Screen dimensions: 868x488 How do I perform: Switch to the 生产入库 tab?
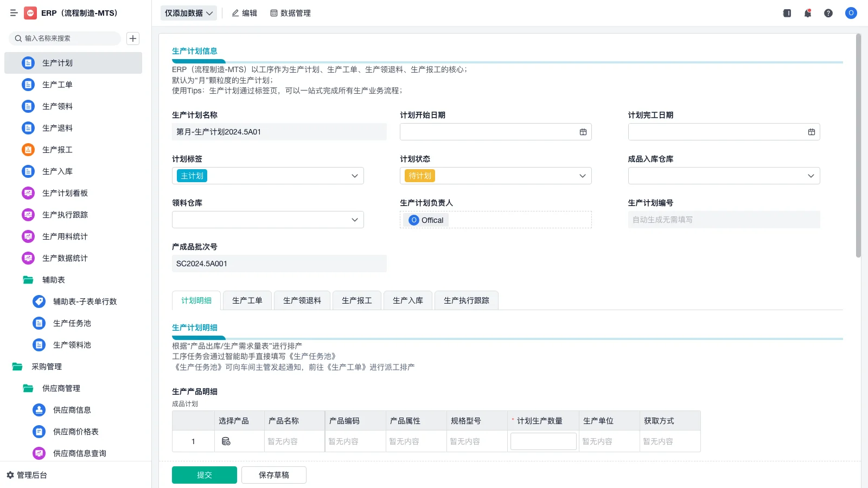pyautogui.click(x=408, y=300)
